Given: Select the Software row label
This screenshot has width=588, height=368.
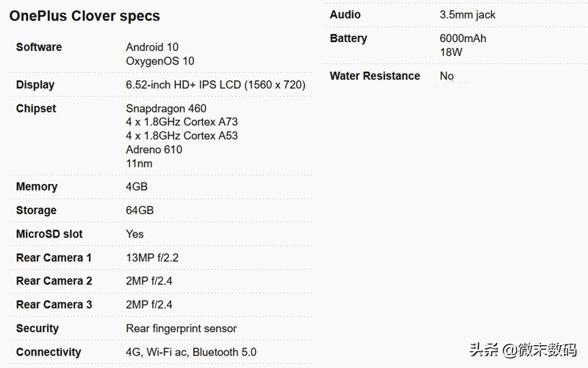Looking at the screenshot, I should coord(39,47).
